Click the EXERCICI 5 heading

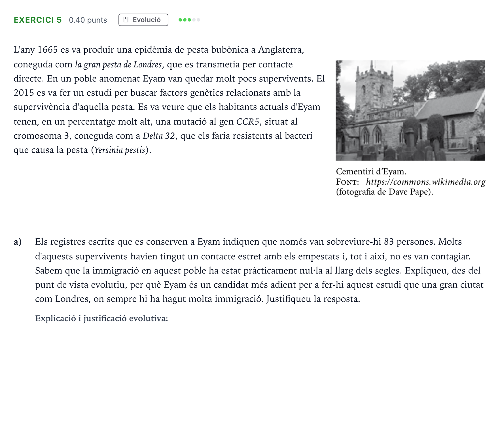pyautogui.click(x=38, y=20)
